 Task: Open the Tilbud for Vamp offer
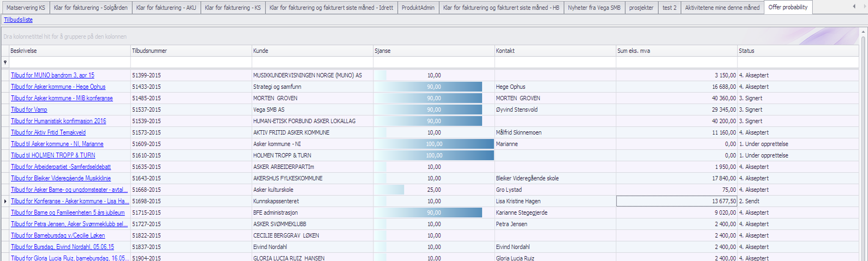[29, 110]
